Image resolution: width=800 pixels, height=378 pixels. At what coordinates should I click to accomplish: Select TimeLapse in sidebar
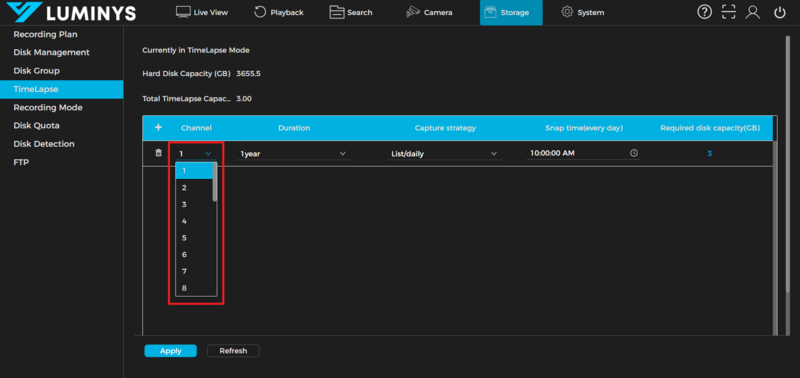61,89
